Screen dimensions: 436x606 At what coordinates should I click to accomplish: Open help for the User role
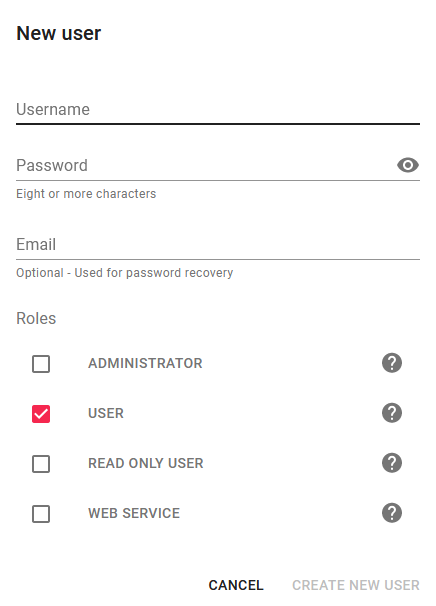pyautogui.click(x=392, y=413)
